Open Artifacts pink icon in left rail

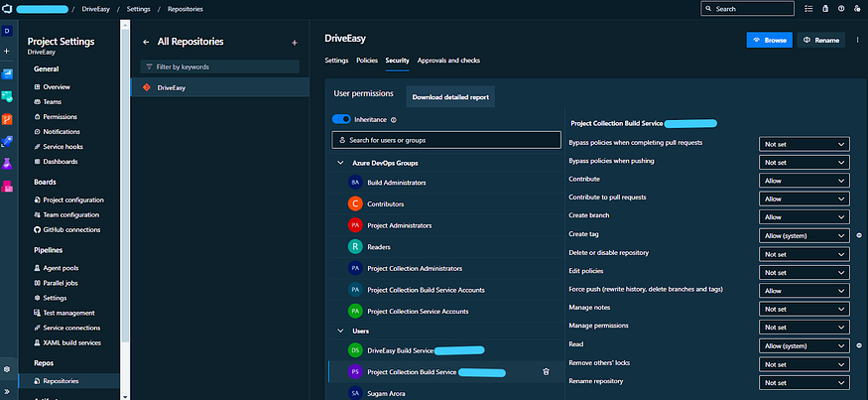7,187
